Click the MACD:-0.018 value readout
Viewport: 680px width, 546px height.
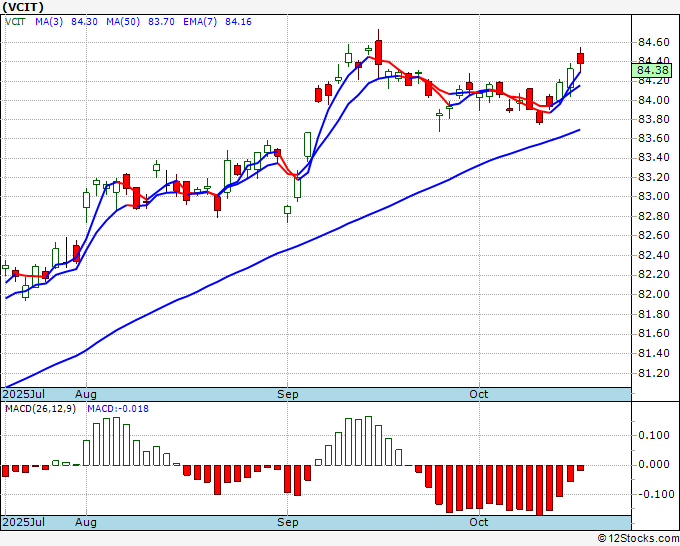(x=118, y=409)
